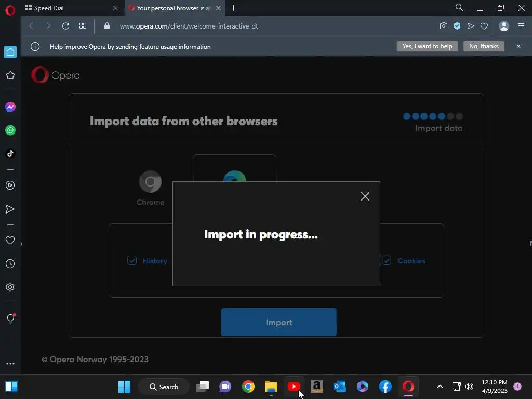Open Facebook from the taskbar
This screenshot has height=399, width=532.
click(x=385, y=387)
